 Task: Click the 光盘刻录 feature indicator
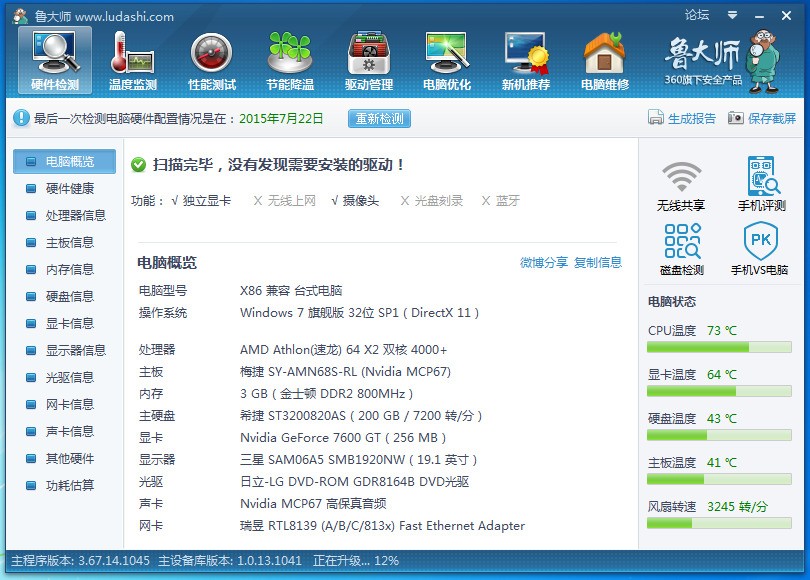(x=432, y=200)
